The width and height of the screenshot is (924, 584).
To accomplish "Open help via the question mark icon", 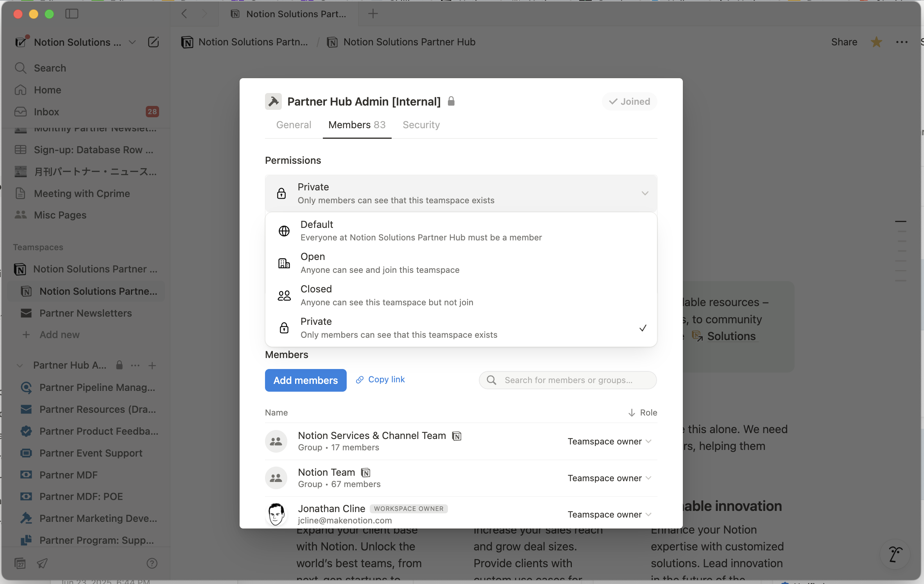I will click(151, 563).
